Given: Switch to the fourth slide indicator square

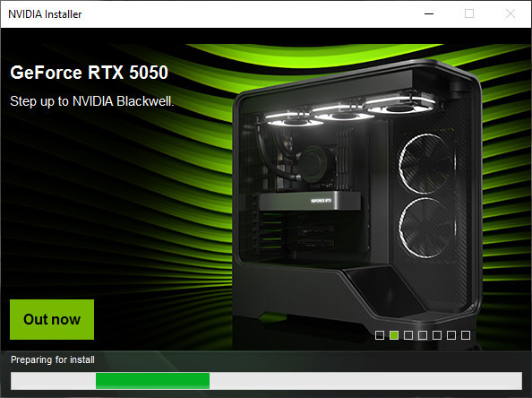Looking at the screenshot, I should pos(423,335).
